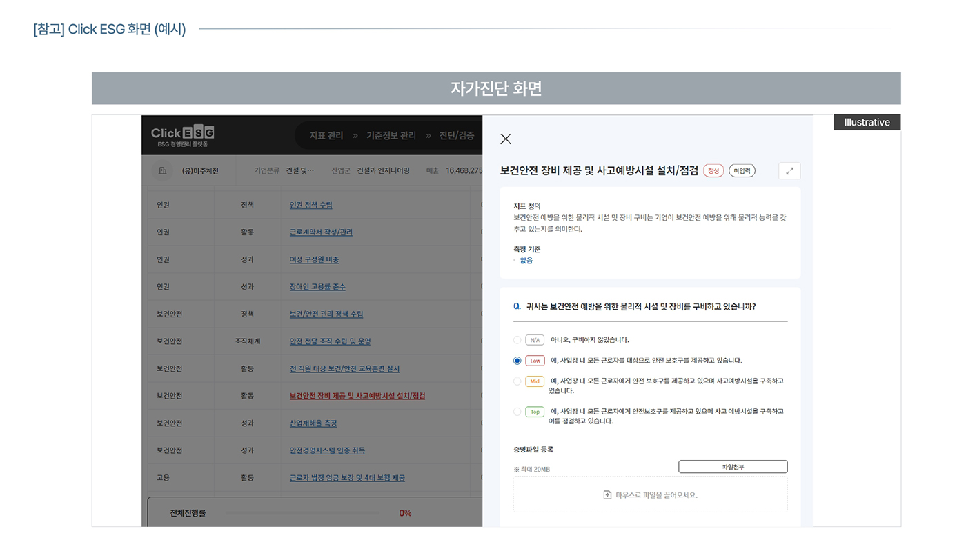This screenshot has width=966, height=560.
Task: Open the 진단/검증 menu step
Action: (457, 136)
